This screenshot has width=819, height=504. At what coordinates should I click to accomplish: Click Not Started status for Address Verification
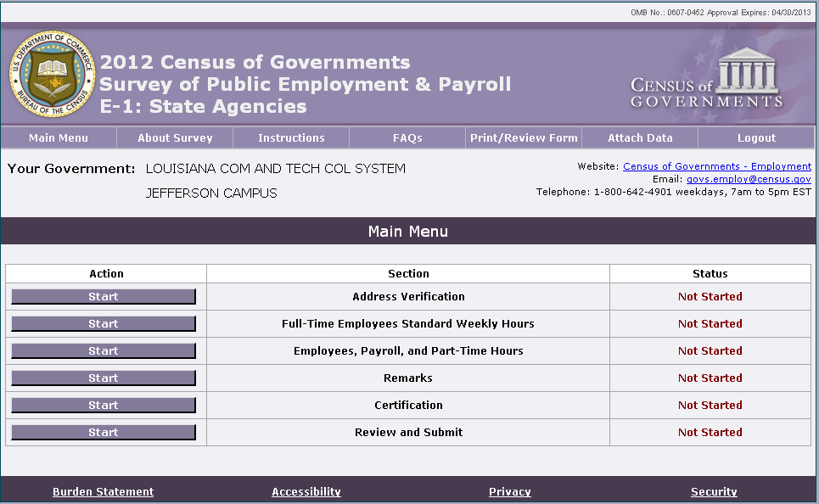[x=710, y=297]
